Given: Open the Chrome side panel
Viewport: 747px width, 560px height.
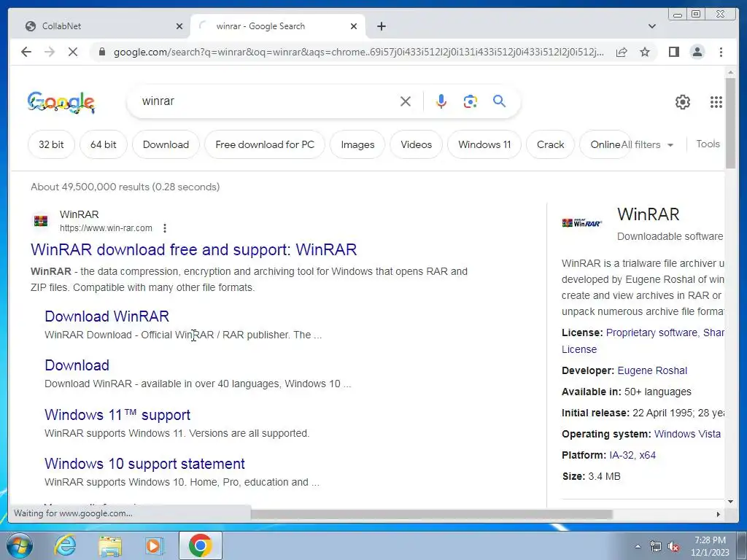Looking at the screenshot, I should pos(673,52).
